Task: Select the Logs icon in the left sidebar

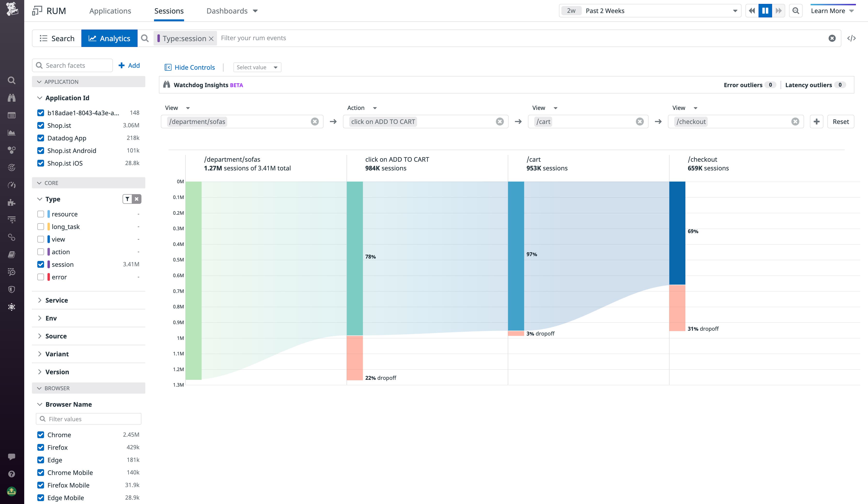Action: point(12,115)
